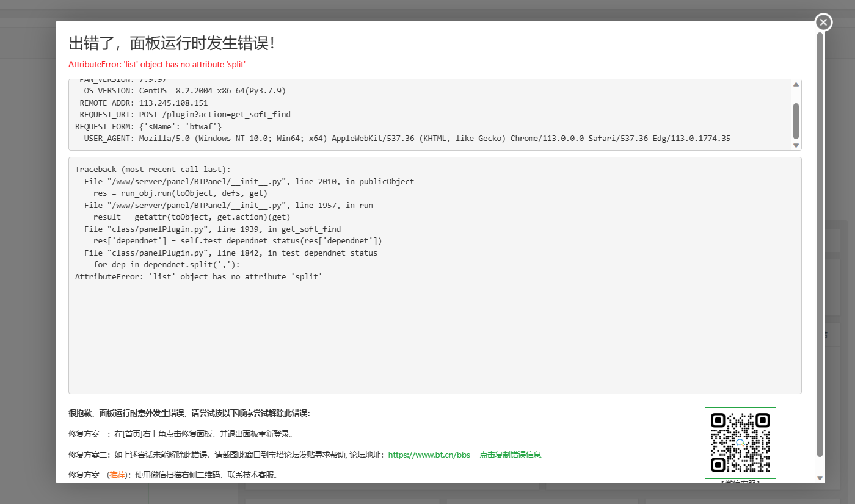Viewport: 855px width, 504px height.
Task: Click the info box scroll-up arrow
Action: 796,84
